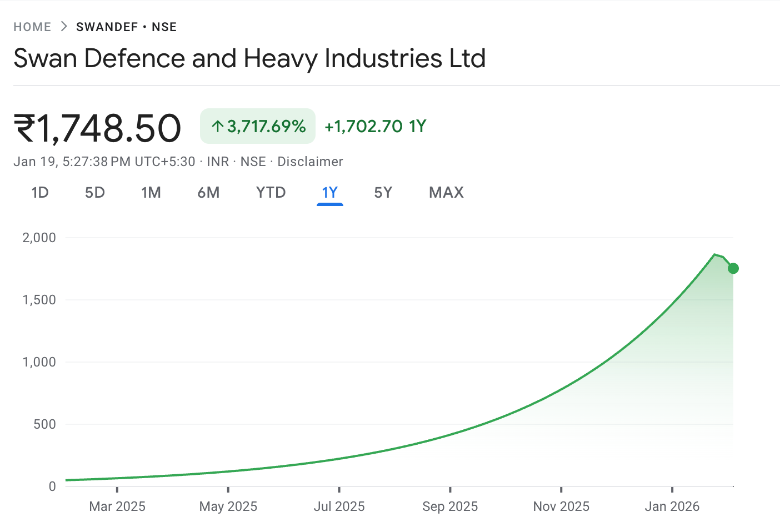
Task: Click the 500 y-axis label
Action: click(x=44, y=424)
